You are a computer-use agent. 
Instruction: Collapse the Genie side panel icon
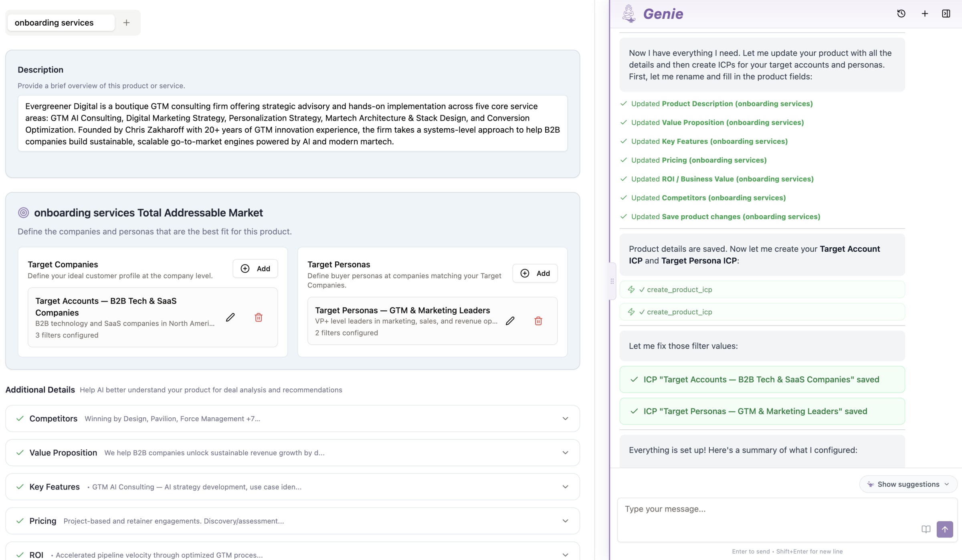pos(946,14)
